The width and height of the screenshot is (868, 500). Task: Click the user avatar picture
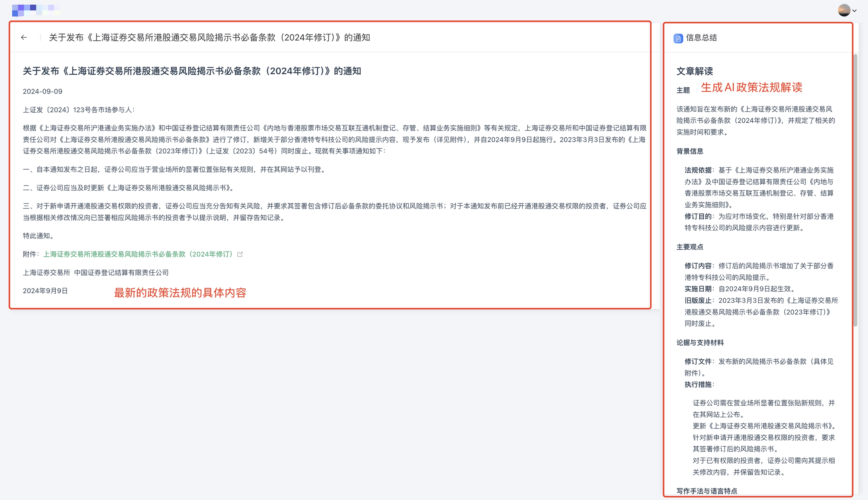[844, 10]
